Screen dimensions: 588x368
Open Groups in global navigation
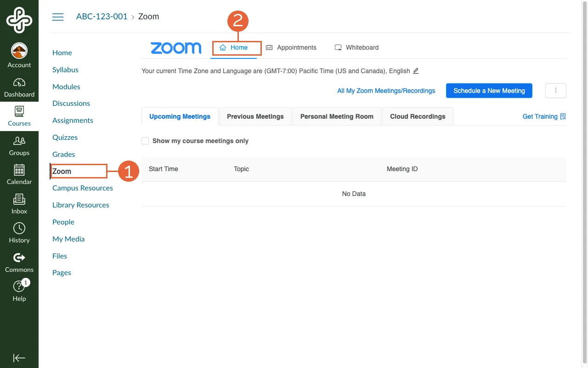click(x=19, y=146)
